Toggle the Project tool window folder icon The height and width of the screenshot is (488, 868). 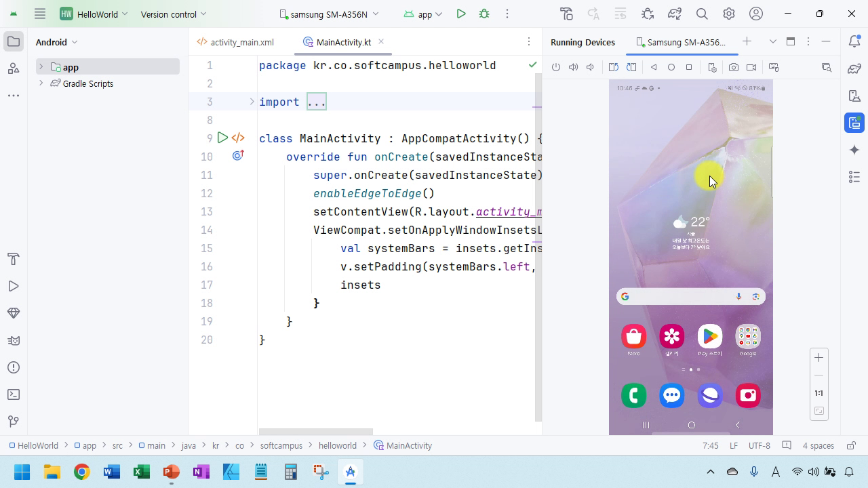13,42
